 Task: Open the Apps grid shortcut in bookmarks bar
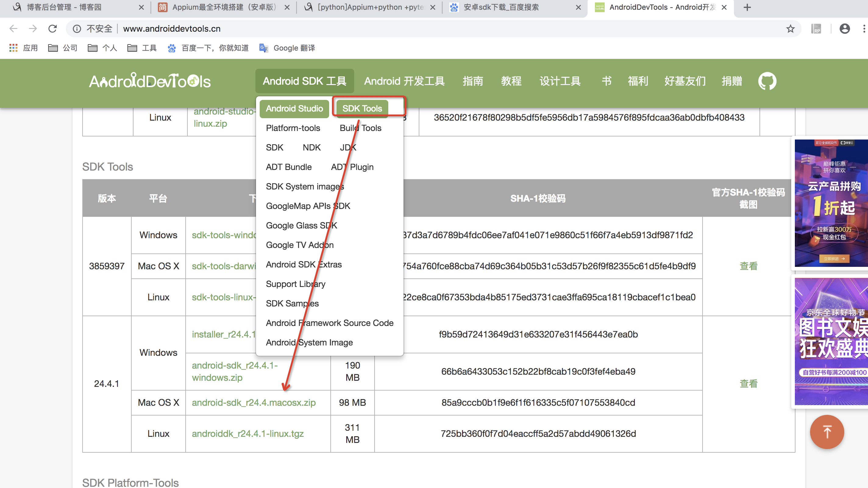23,48
